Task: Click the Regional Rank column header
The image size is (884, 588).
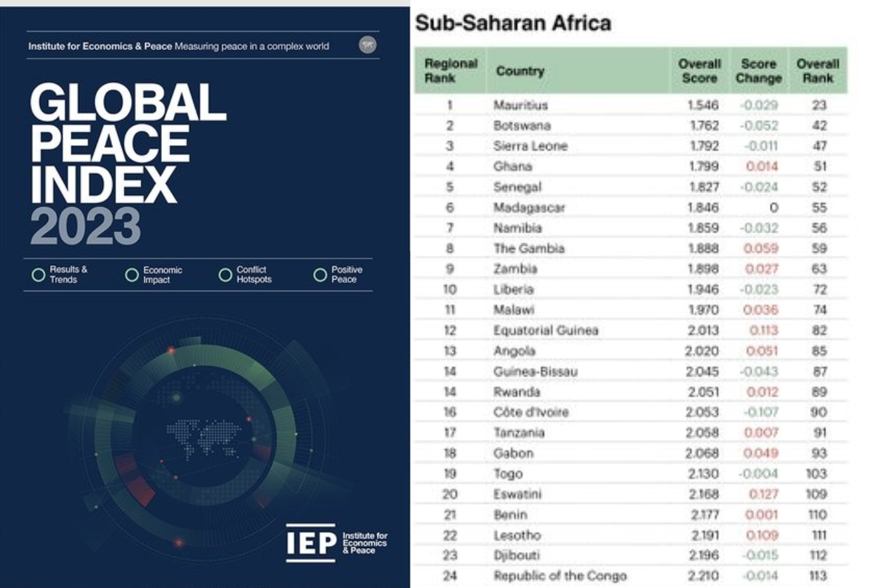Action: tap(451, 71)
